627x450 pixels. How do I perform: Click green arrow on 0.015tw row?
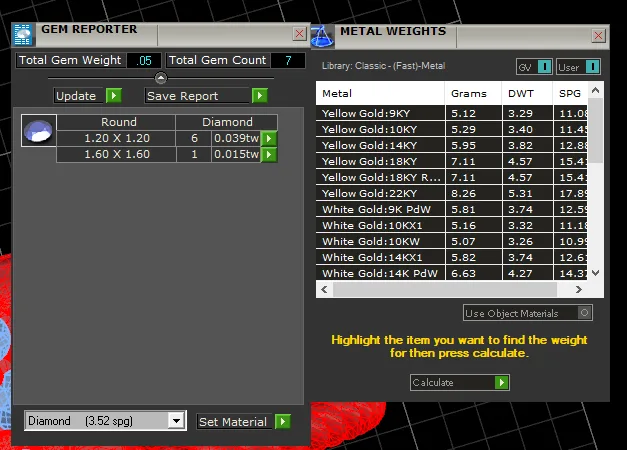[x=269, y=154]
